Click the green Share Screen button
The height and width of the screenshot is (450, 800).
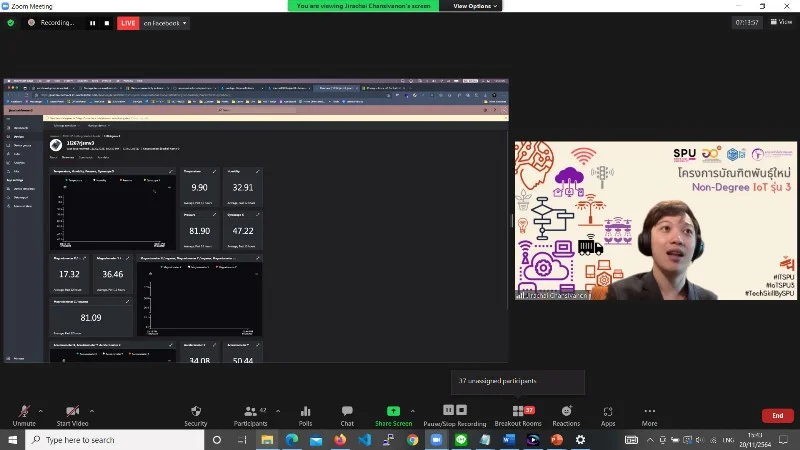(x=393, y=413)
